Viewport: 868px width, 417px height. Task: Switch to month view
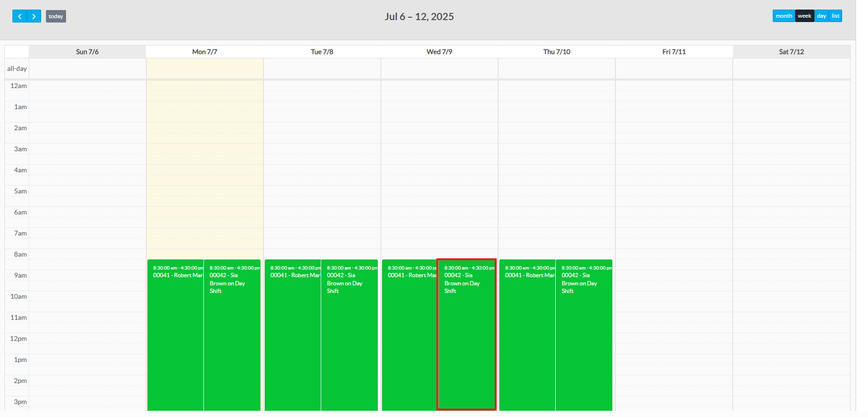click(784, 16)
